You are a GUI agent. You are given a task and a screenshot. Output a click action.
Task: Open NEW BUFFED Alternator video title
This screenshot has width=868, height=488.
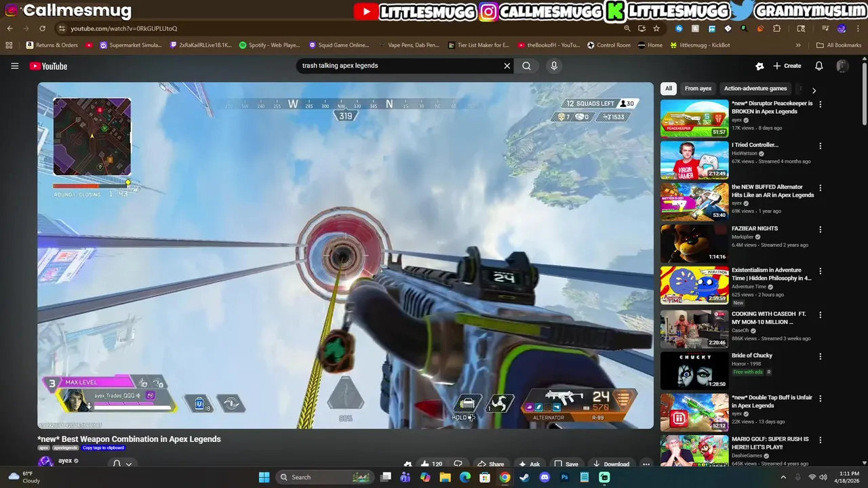[x=772, y=191]
